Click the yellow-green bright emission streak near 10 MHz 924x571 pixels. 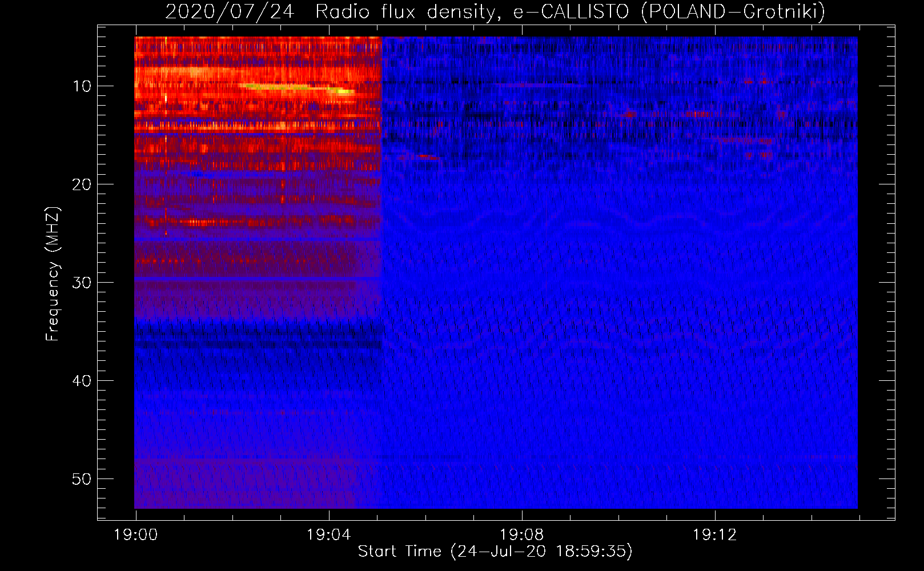coord(297,88)
